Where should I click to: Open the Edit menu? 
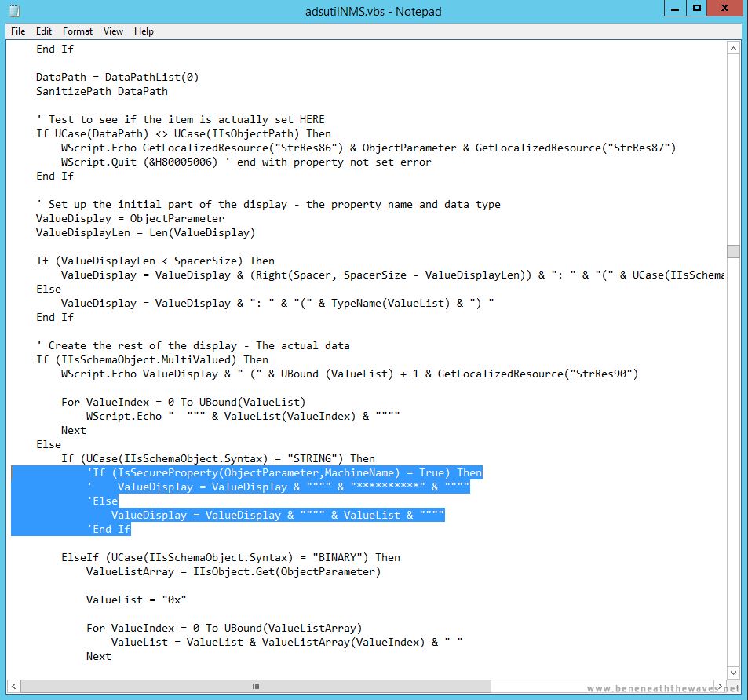[43, 31]
